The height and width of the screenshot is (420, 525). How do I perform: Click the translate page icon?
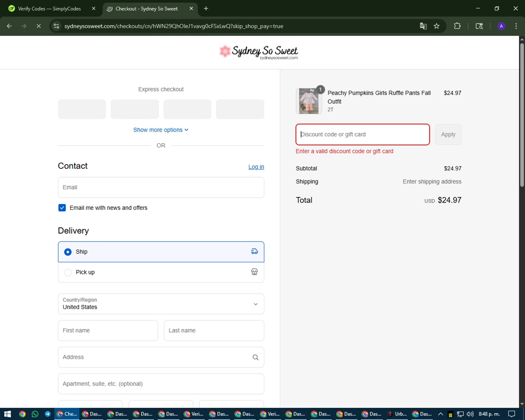423,26
